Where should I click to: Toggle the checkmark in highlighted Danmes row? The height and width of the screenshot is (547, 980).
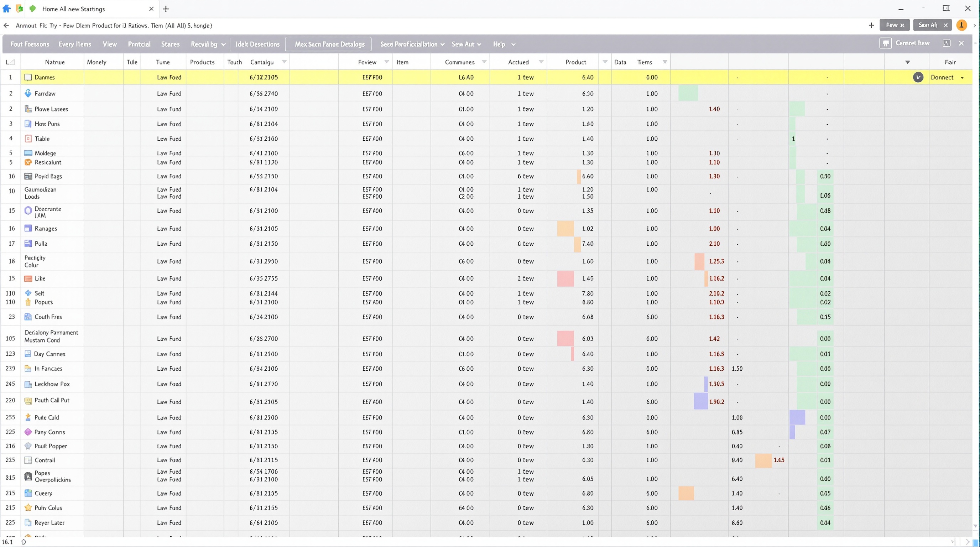pyautogui.click(x=918, y=77)
